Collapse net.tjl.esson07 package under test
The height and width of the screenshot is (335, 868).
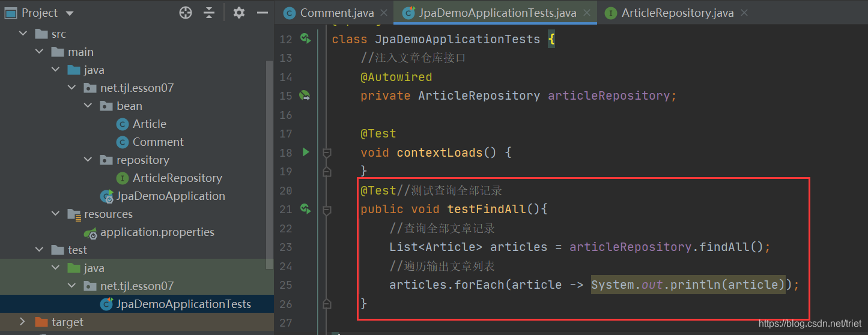[x=72, y=286]
